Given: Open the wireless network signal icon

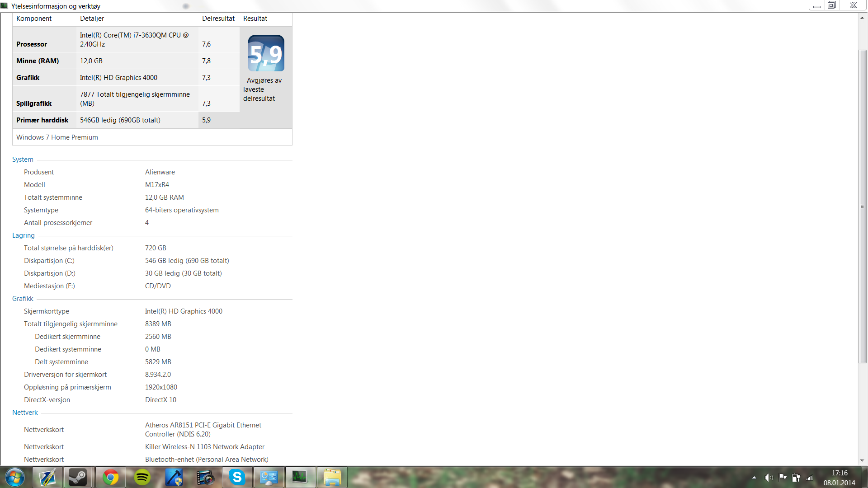Looking at the screenshot, I should point(810,478).
